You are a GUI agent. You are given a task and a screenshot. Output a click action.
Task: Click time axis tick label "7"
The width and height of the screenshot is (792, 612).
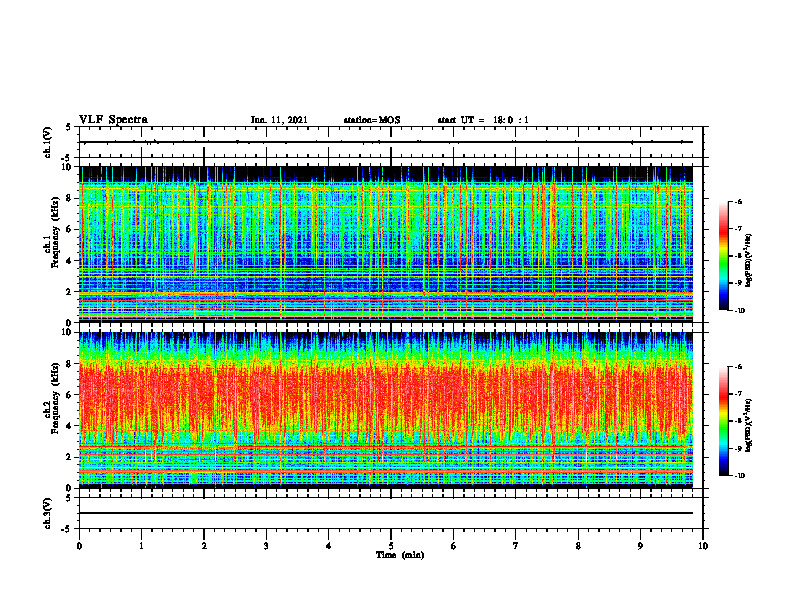(516, 546)
